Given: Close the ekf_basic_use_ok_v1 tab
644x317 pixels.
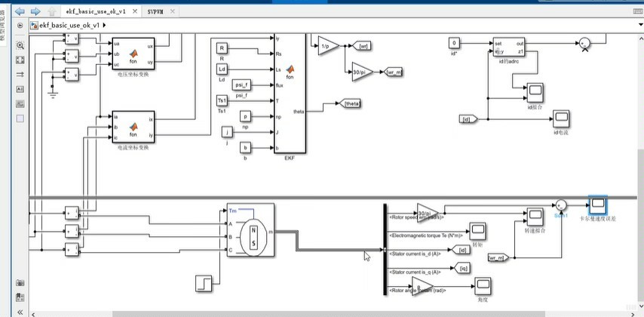Looking at the screenshot, I should point(134,11).
